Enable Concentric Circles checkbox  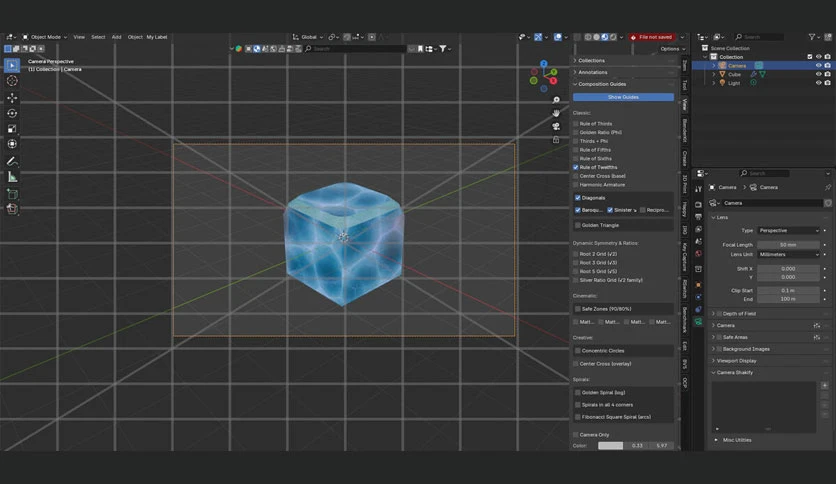click(577, 351)
